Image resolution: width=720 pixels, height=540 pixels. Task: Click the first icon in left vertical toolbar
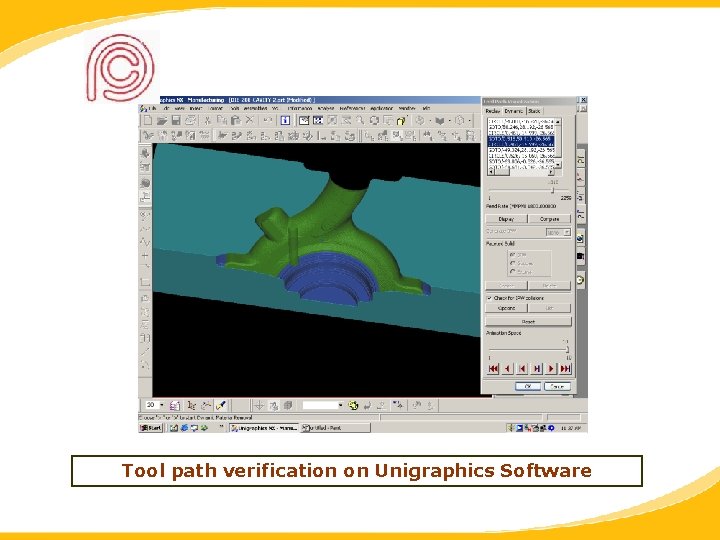145,153
